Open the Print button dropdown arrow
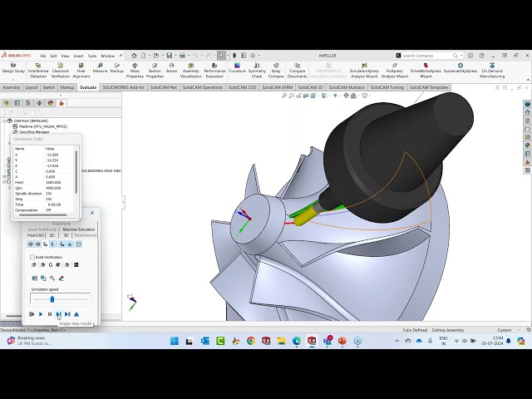 [189, 56]
